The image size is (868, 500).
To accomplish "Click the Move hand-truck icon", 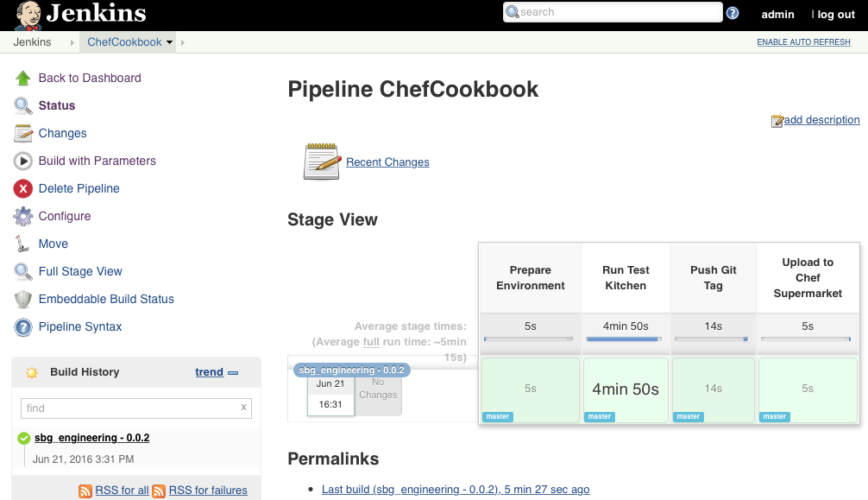I will (x=22, y=244).
